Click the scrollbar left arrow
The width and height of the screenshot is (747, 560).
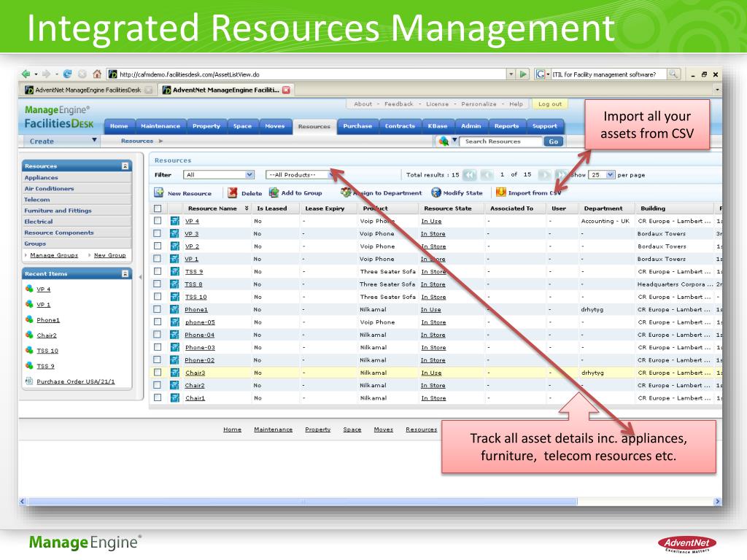point(23,502)
